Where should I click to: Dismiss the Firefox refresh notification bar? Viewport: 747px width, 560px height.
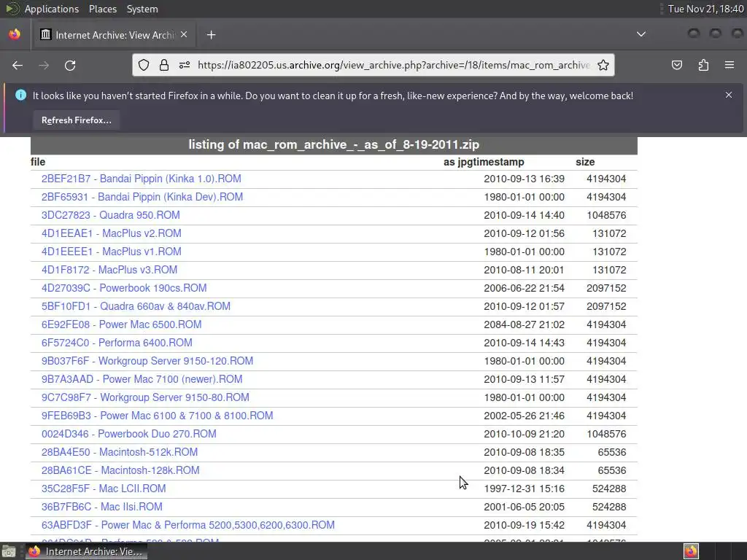(x=728, y=95)
